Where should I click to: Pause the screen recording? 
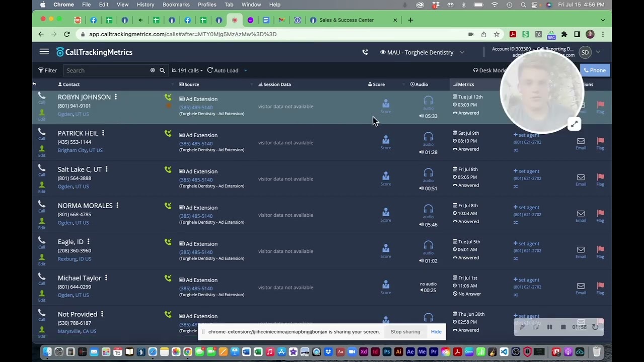point(549,327)
